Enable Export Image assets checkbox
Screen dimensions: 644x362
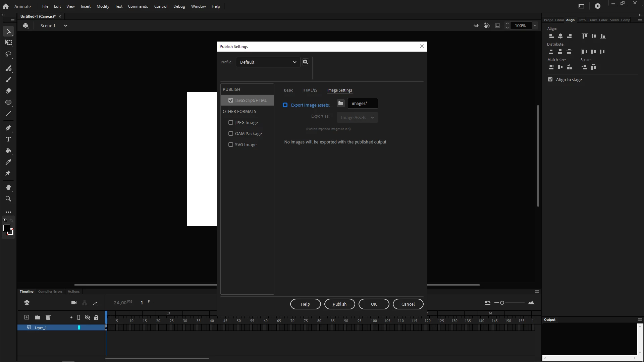(x=285, y=105)
